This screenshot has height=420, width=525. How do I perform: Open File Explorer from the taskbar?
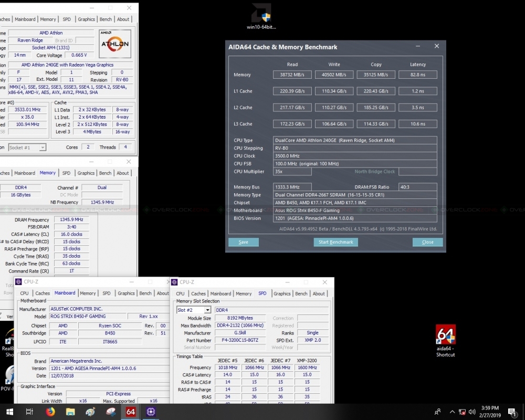pos(70,412)
